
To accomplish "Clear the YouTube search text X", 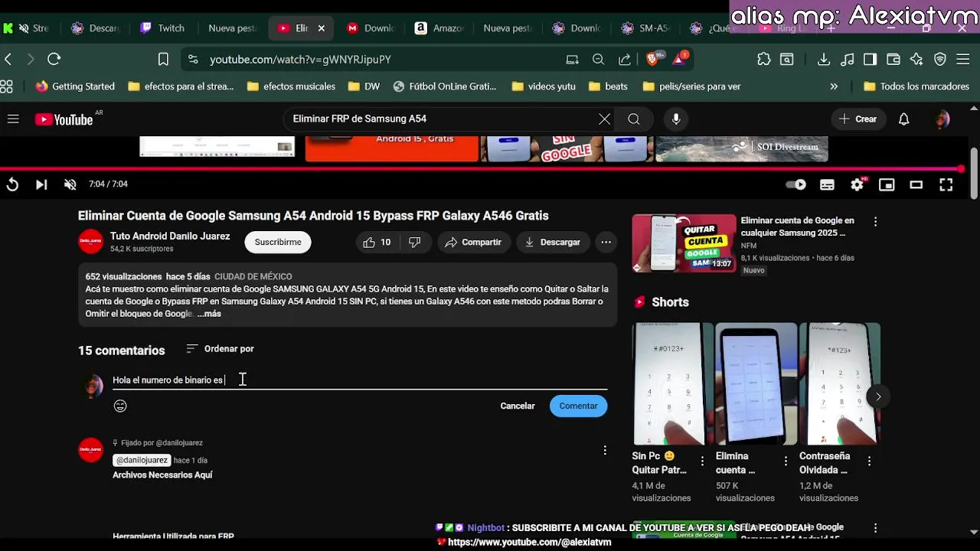I will pos(604,119).
